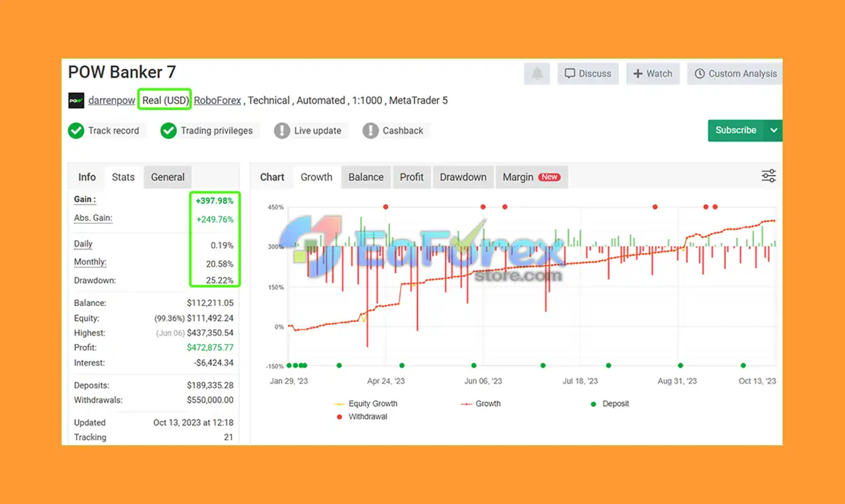Screen dimensions: 845x504
Task: Toggle Growth legend series
Action: [481, 404]
